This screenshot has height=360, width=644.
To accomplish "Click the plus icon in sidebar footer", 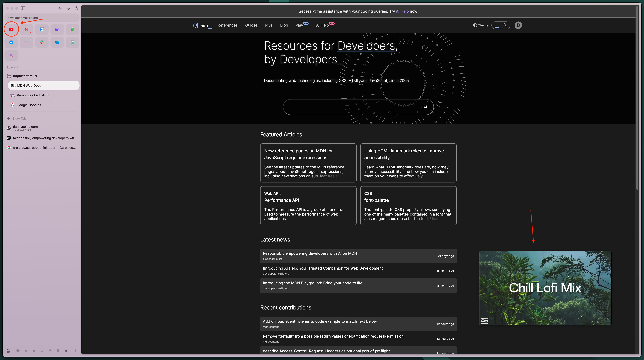I will (76, 351).
